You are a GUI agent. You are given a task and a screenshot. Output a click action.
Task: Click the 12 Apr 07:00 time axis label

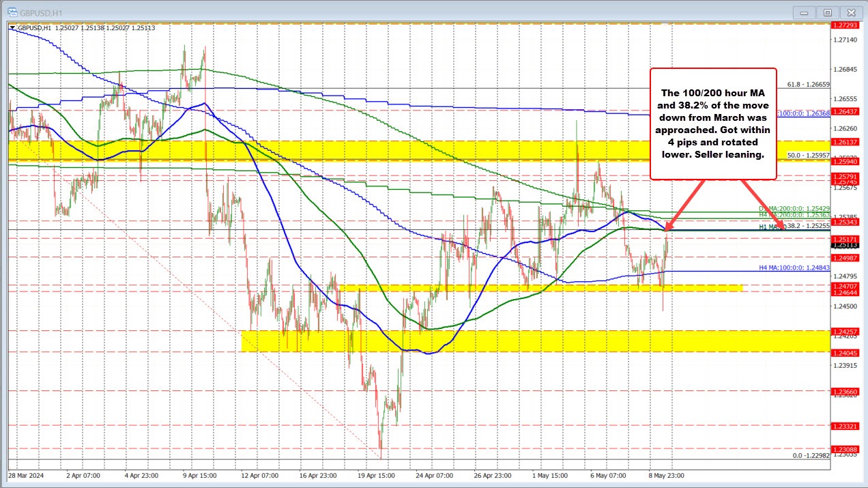[261, 475]
